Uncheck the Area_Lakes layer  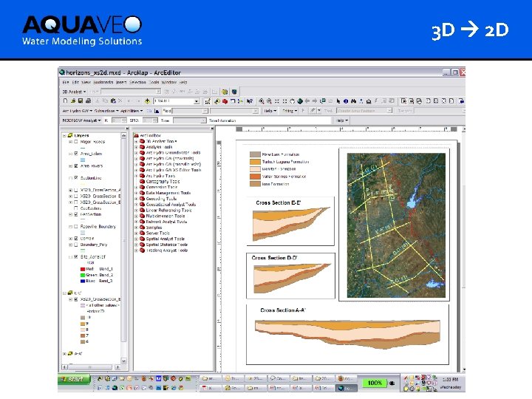(x=76, y=154)
